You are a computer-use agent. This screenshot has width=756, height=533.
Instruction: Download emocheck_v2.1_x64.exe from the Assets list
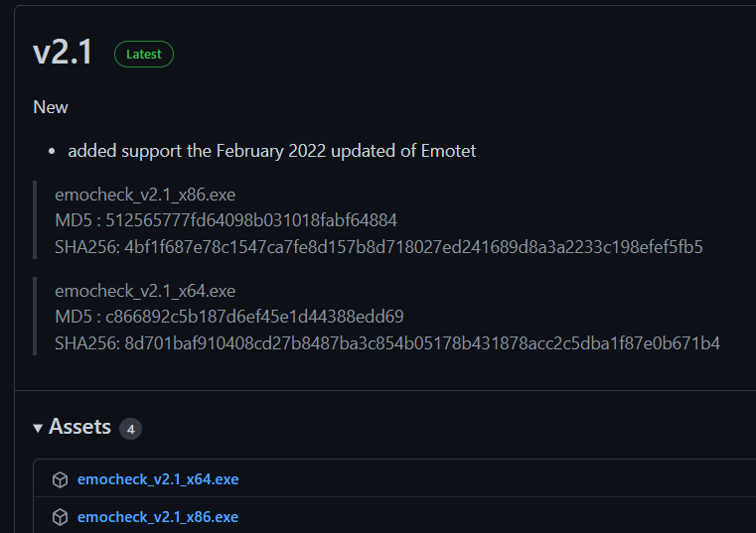(x=158, y=479)
